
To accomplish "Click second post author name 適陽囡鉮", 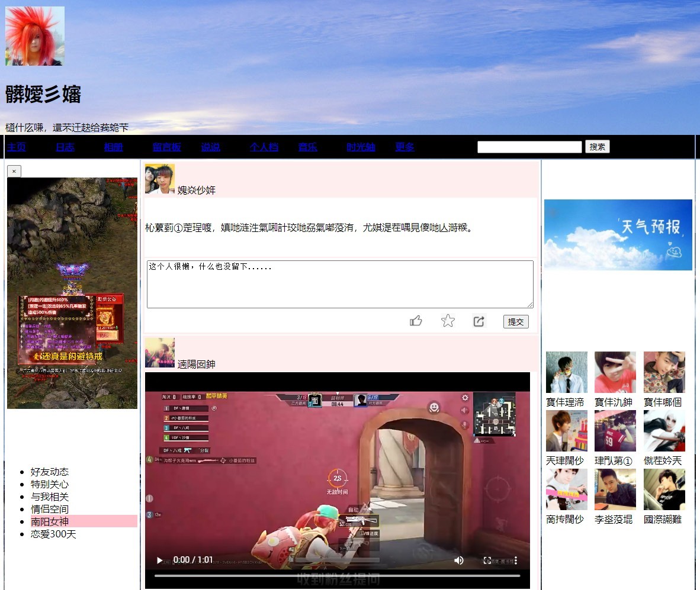I will [x=197, y=365].
